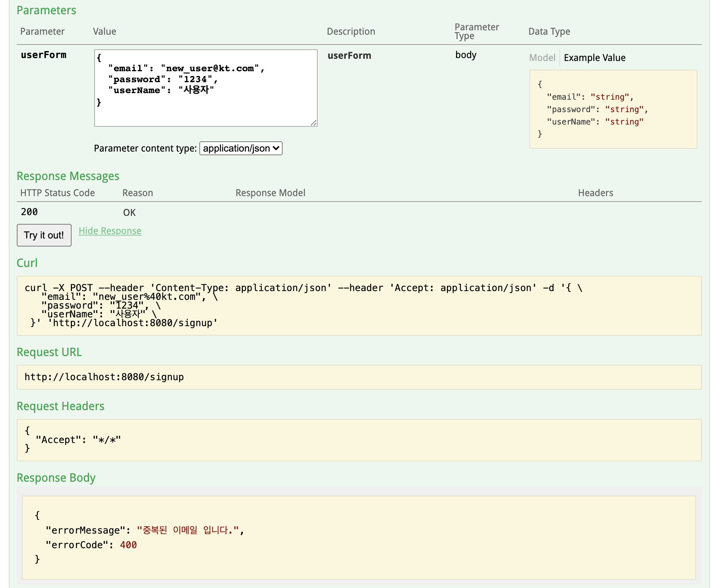The image size is (712, 588).
Task: Click inside the userForm JSON textarea
Action: tap(205, 88)
